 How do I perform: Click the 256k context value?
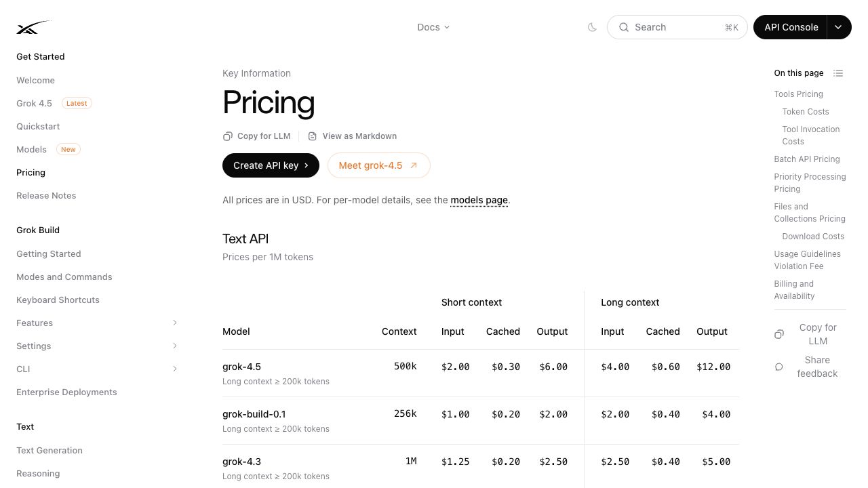[406, 413]
